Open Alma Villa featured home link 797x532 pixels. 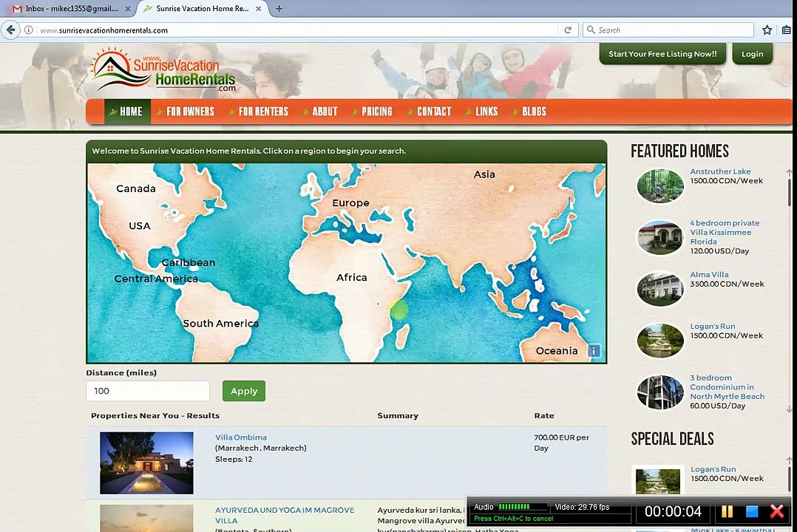[x=709, y=274]
